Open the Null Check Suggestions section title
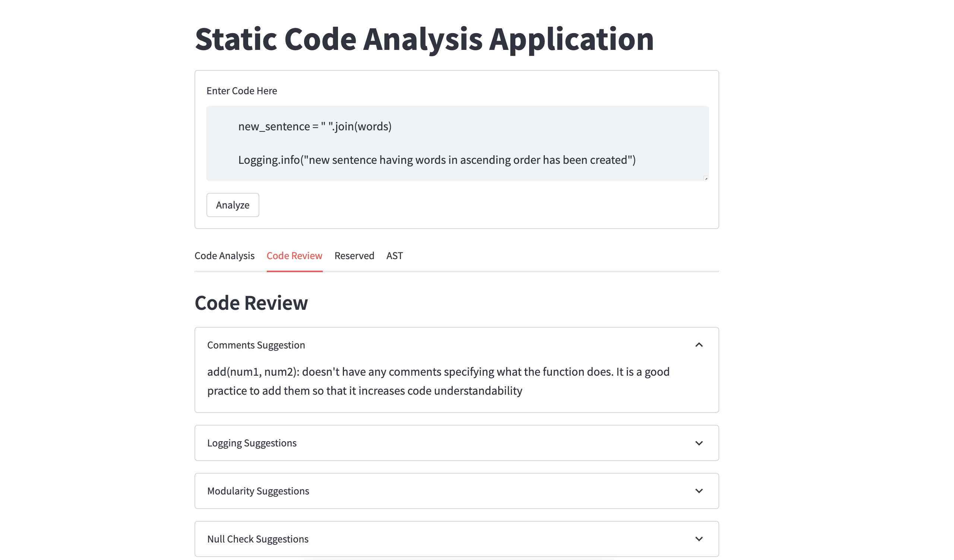954x560 pixels. point(258,539)
